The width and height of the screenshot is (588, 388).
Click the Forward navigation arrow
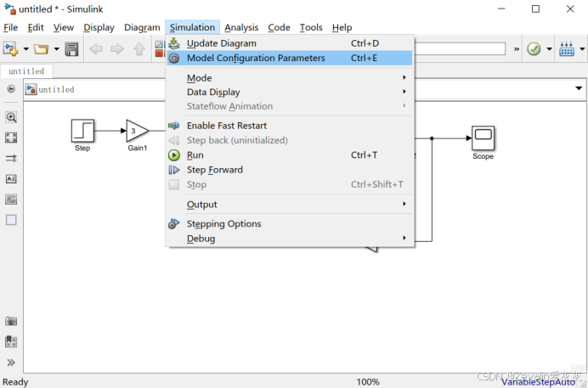(117, 49)
